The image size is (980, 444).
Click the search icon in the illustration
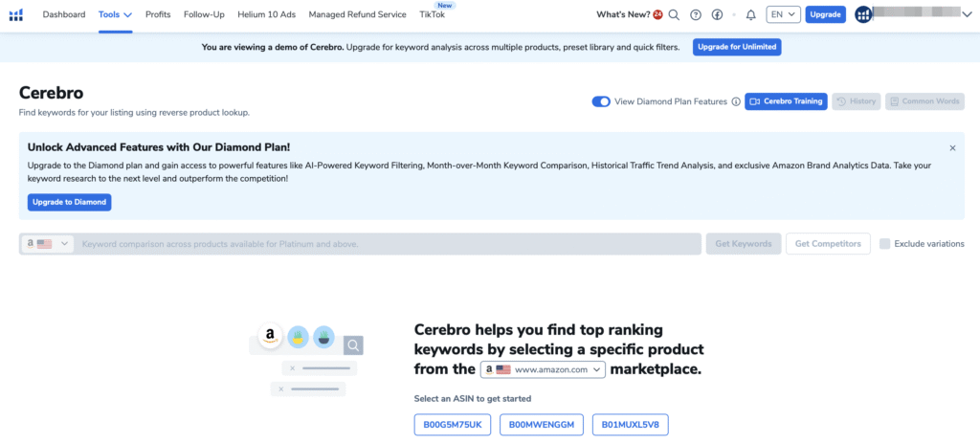point(353,345)
